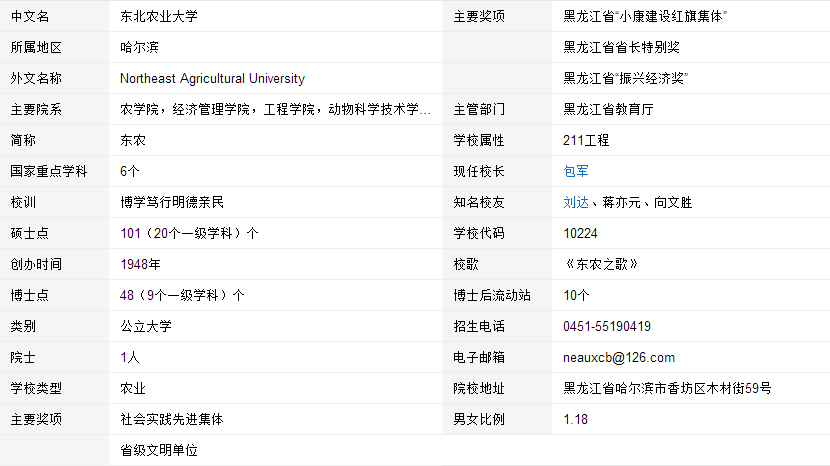Click the alumni name 蒋亦元

(x=621, y=202)
